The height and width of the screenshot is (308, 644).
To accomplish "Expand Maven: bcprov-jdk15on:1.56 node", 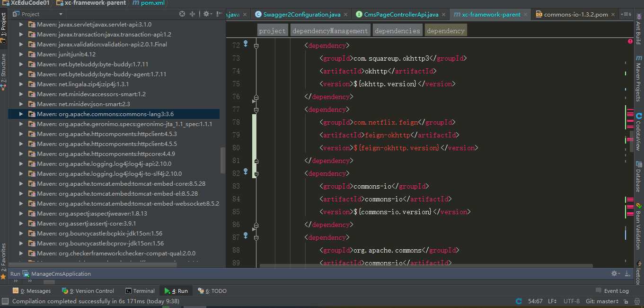I will pos(21,243).
